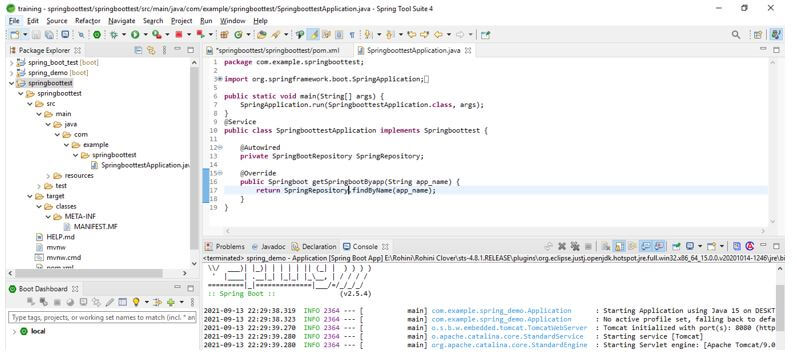Open dropdown arrow beside Run play button
This screenshot has width=797, height=364.
145,35
